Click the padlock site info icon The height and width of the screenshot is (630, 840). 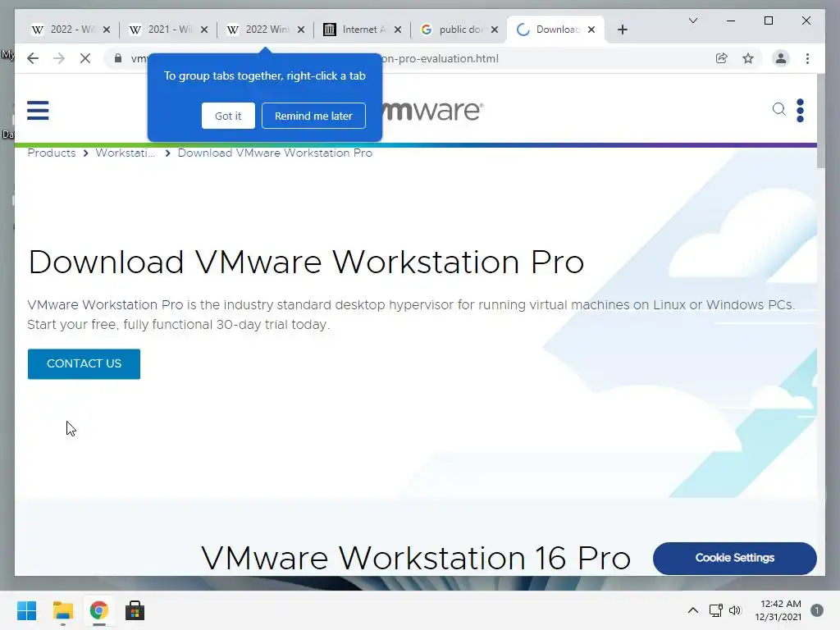[118, 58]
